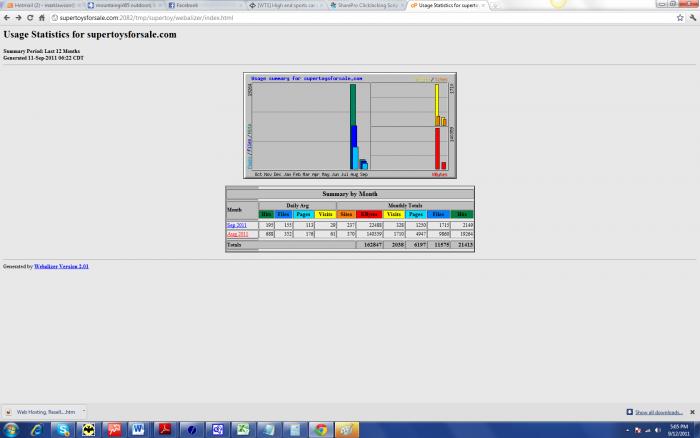Switch to the Facebook tab
700x438 pixels.
coord(205,5)
